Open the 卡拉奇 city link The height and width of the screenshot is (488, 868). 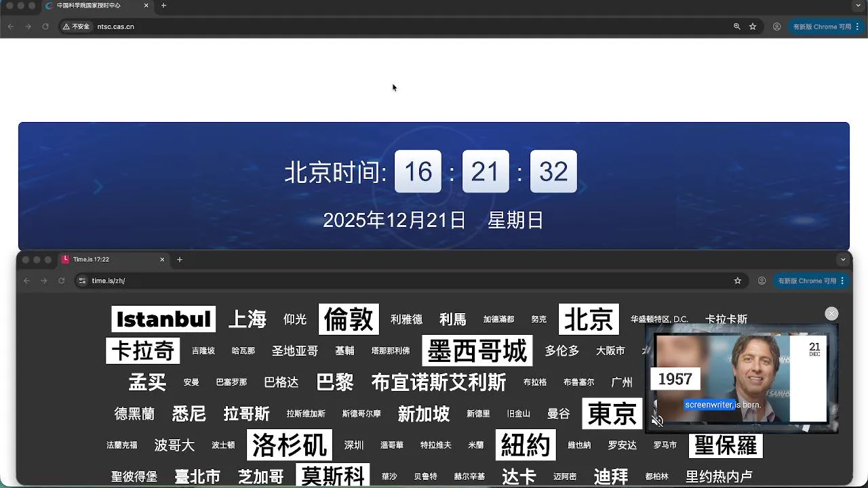(143, 350)
